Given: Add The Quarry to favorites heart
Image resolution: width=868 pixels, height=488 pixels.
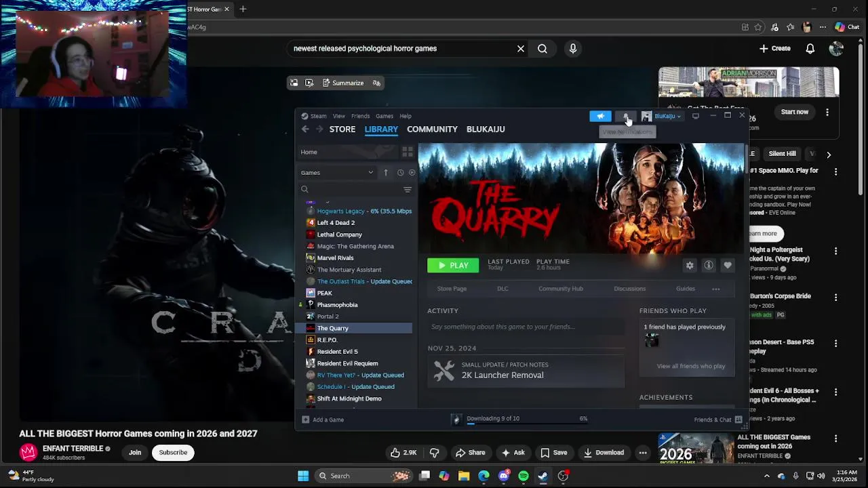Looking at the screenshot, I should (x=728, y=266).
